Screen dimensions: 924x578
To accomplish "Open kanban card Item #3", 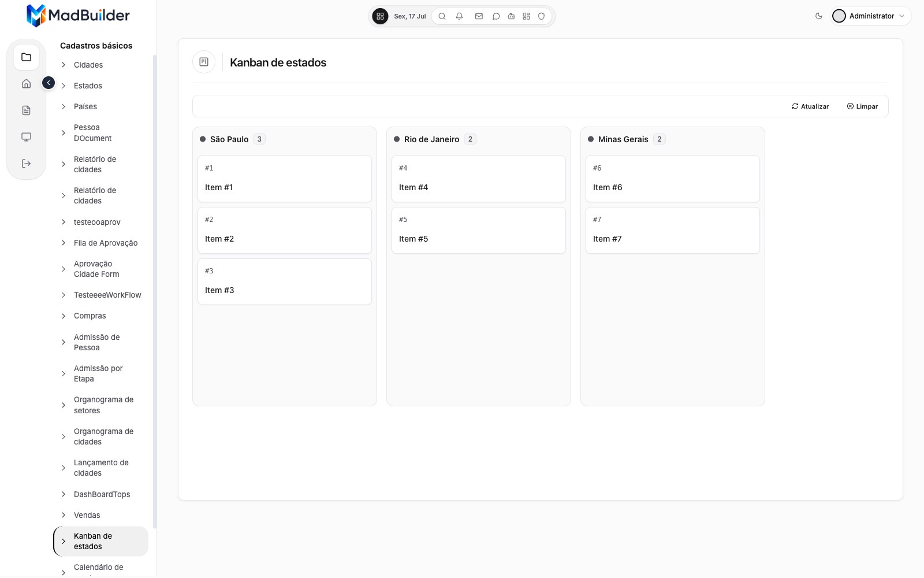I will tap(285, 281).
